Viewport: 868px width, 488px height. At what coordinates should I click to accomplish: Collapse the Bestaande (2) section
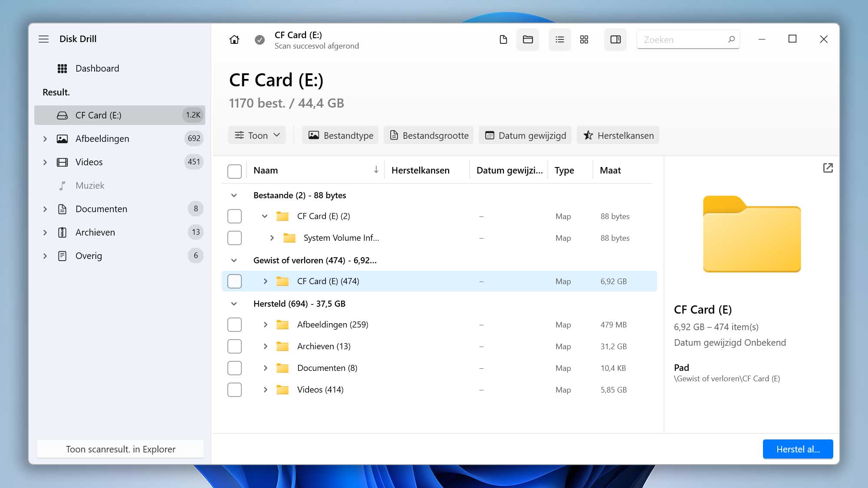pos(234,195)
